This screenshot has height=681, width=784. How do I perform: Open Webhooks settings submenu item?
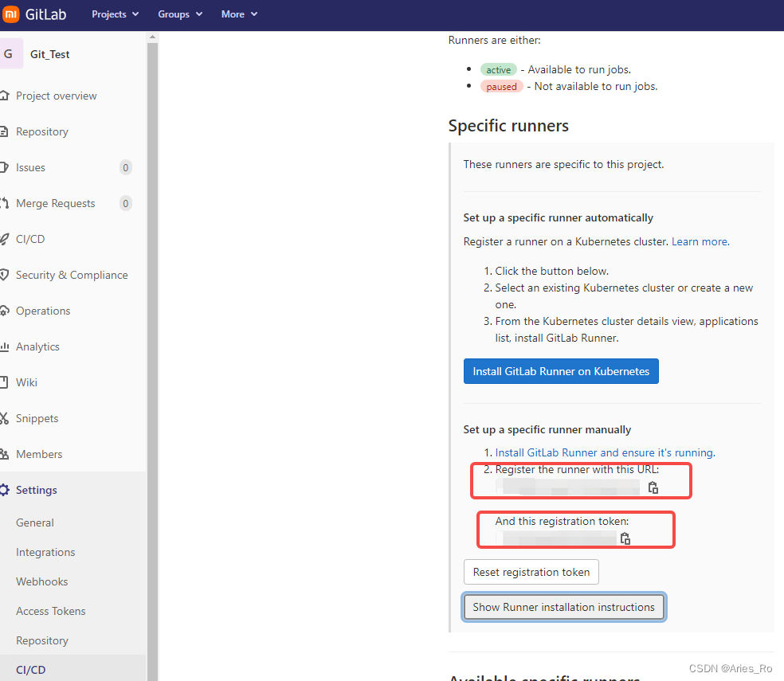tap(42, 582)
